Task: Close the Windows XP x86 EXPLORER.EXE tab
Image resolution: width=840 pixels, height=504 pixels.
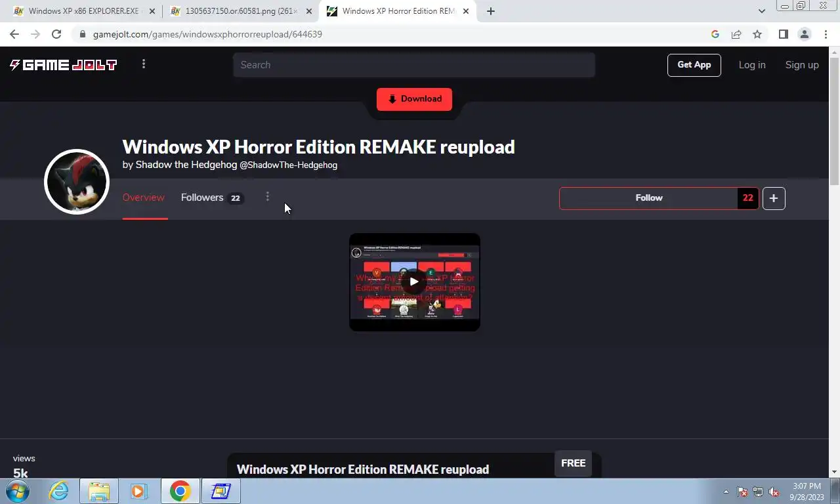Action: pyautogui.click(x=152, y=11)
